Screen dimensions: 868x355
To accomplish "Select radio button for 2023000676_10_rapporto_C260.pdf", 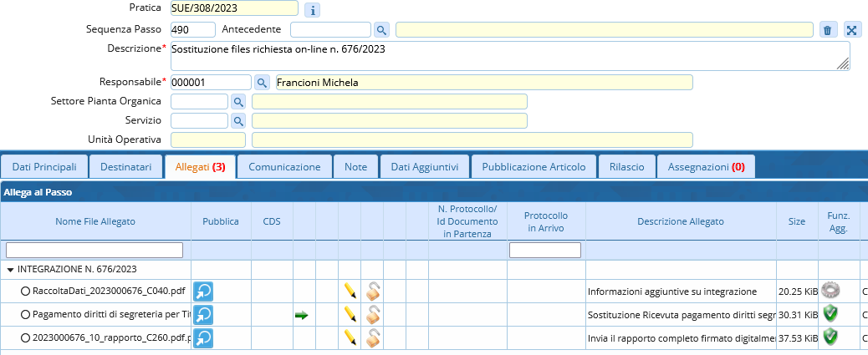I will click(25, 337).
